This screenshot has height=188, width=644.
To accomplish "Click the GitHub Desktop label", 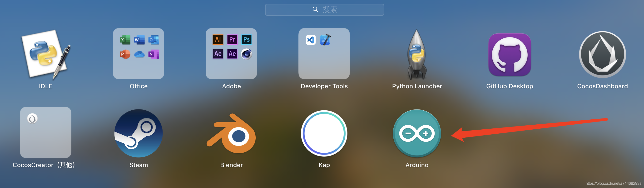I will pyautogui.click(x=510, y=86).
